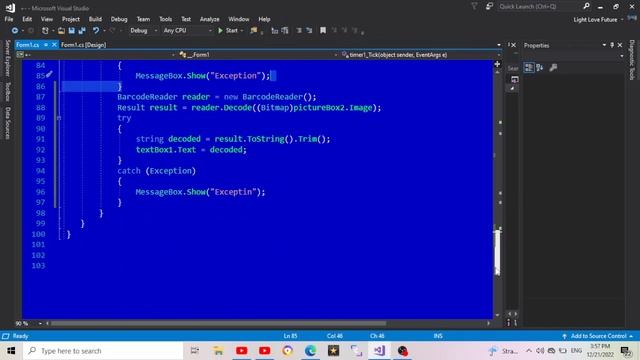Open the File menu
This screenshot has width=640, height=360.
[x=9, y=19]
